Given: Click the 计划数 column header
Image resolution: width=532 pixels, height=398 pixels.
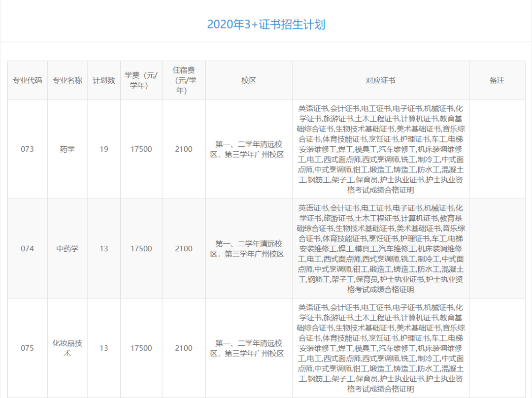Looking at the screenshot, I should pos(104,80).
